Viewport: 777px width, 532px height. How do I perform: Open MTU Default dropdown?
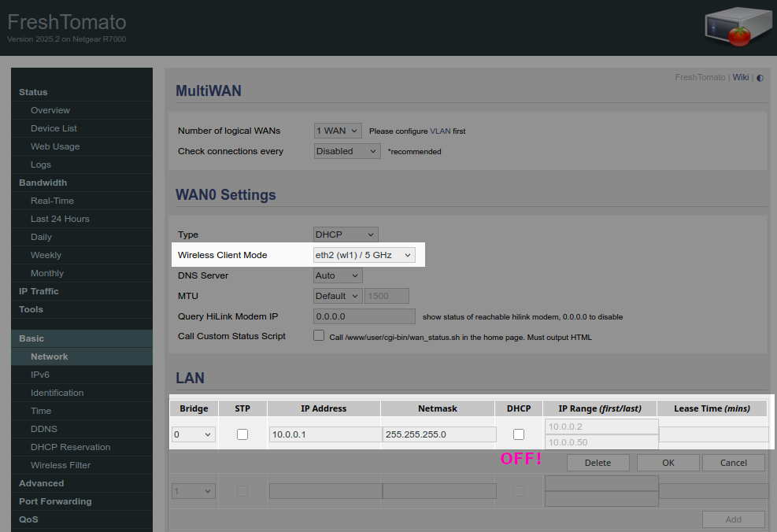[338, 296]
